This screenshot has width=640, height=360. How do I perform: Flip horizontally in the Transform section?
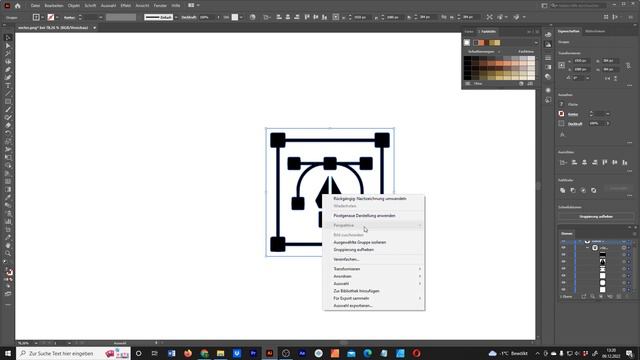[x=607, y=78]
